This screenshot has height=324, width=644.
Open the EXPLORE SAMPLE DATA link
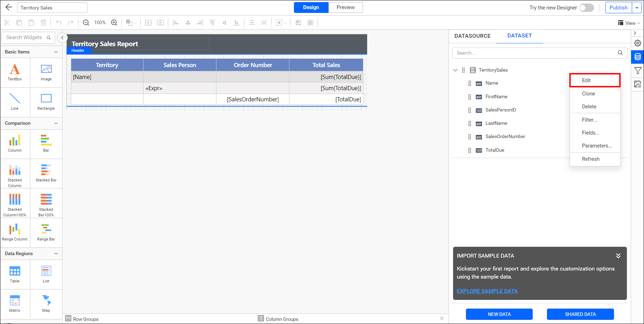point(487,291)
